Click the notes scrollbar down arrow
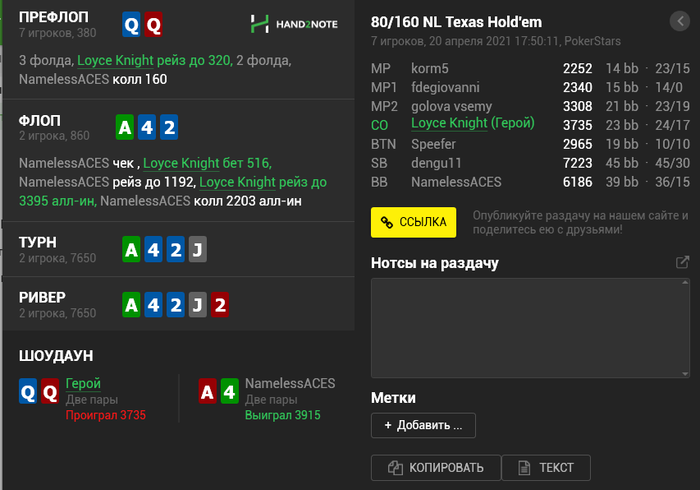 685,374
